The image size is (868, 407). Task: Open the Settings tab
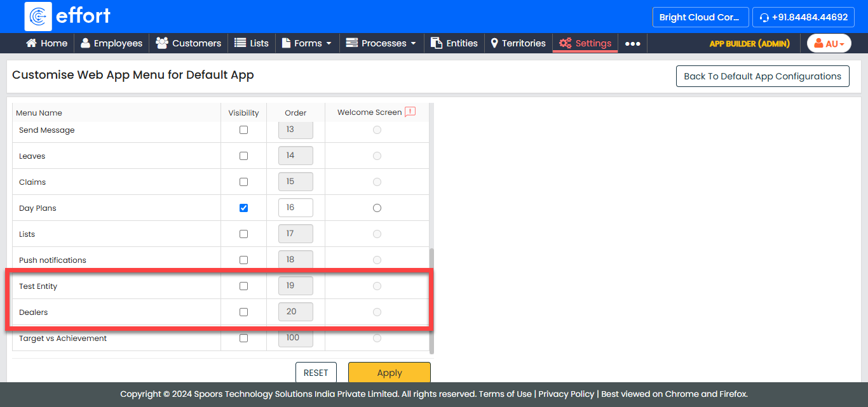[585, 43]
